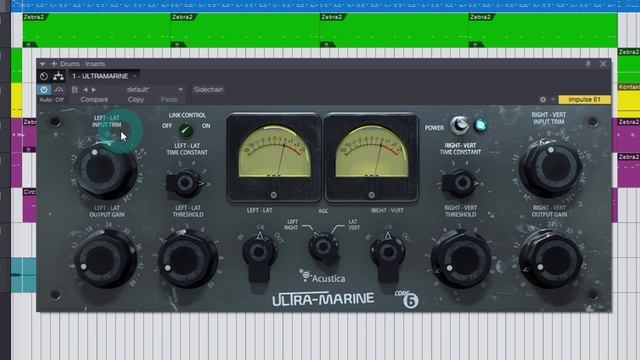
Task: Adjust the Left-Lat Output Gain knob
Action: [x=106, y=259]
